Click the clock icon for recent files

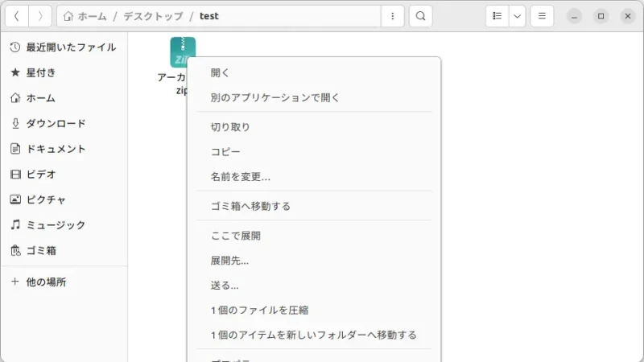tap(15, 47)
